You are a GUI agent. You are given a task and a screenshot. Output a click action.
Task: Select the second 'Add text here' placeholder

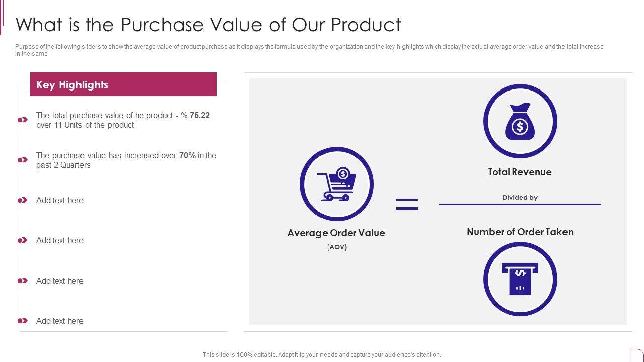60,240
